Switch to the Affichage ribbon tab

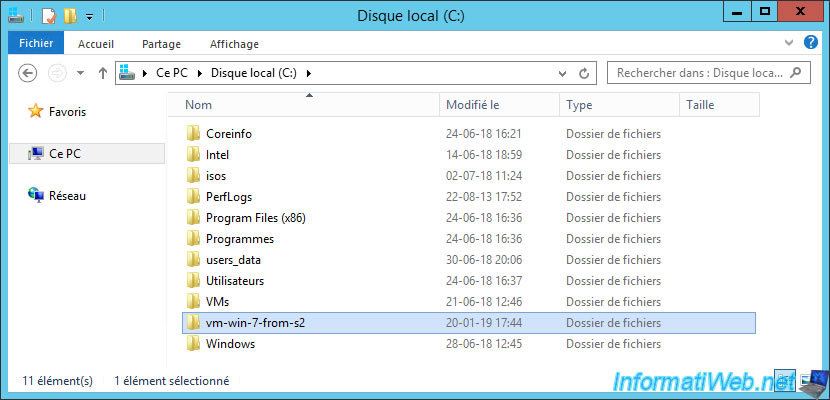pos(234,44)
